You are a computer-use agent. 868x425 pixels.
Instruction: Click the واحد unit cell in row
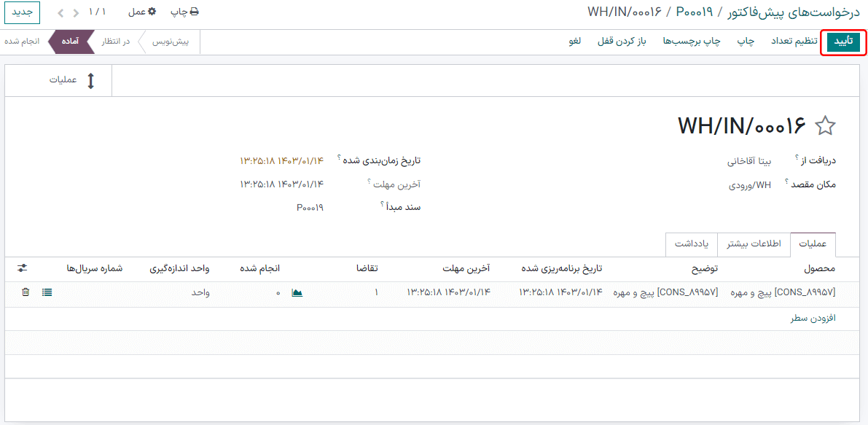pos(200,292)
